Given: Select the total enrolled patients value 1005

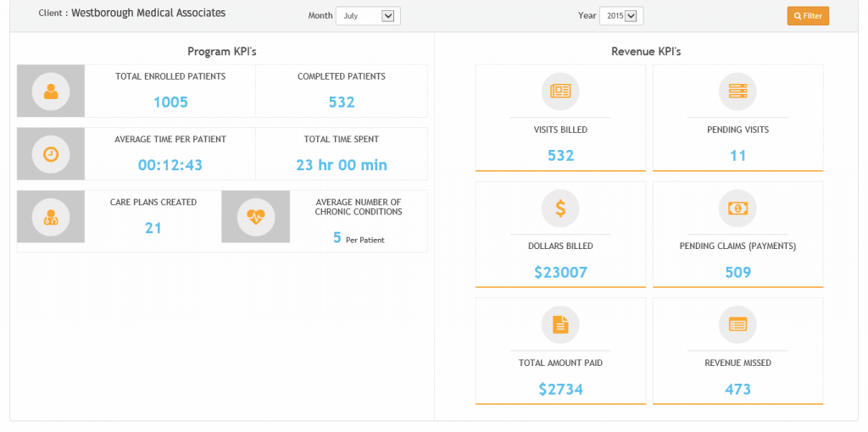Looking at the screenshot, I should [x=170, y=102].
